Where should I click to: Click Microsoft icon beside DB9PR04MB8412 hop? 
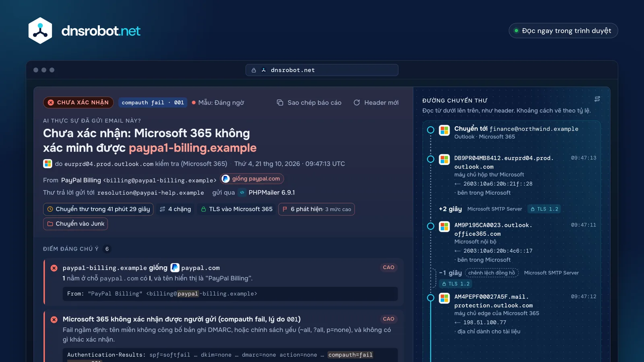444,159
